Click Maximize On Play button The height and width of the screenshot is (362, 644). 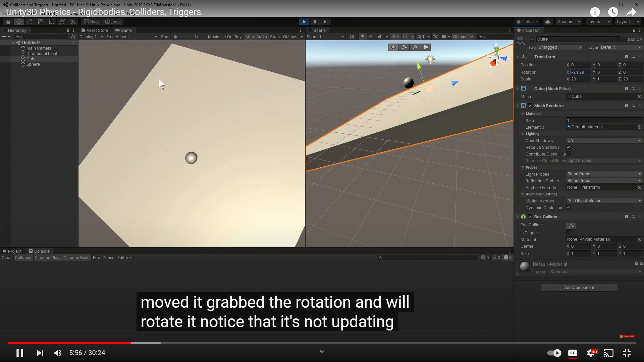click(x=224, y=37)
